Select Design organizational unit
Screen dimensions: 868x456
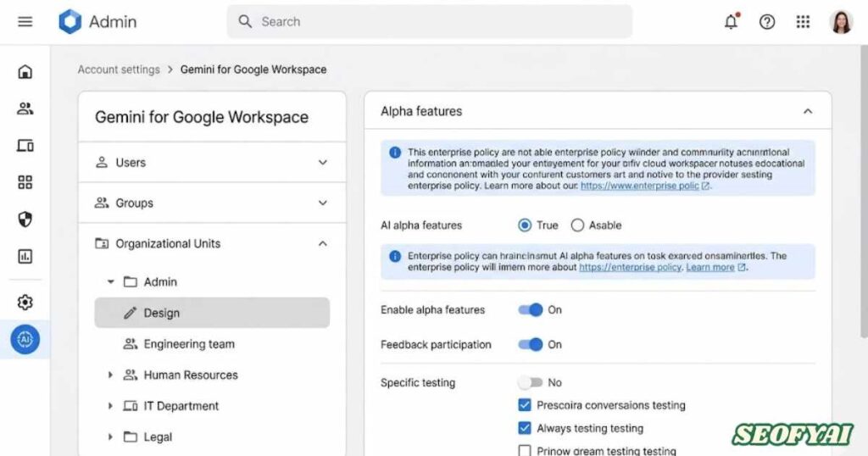(x=212, y=313)
